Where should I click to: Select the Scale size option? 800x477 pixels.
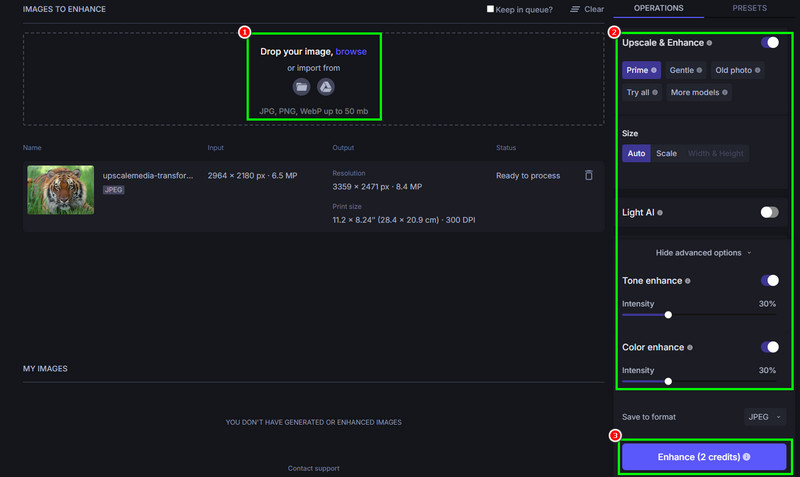click(x=666, y=153)
